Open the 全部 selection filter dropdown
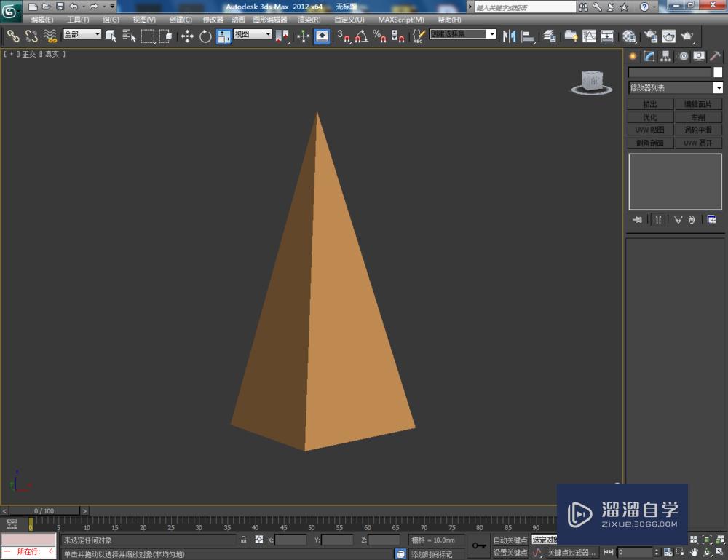Screen dimensions: 728x560 [82, 33]
